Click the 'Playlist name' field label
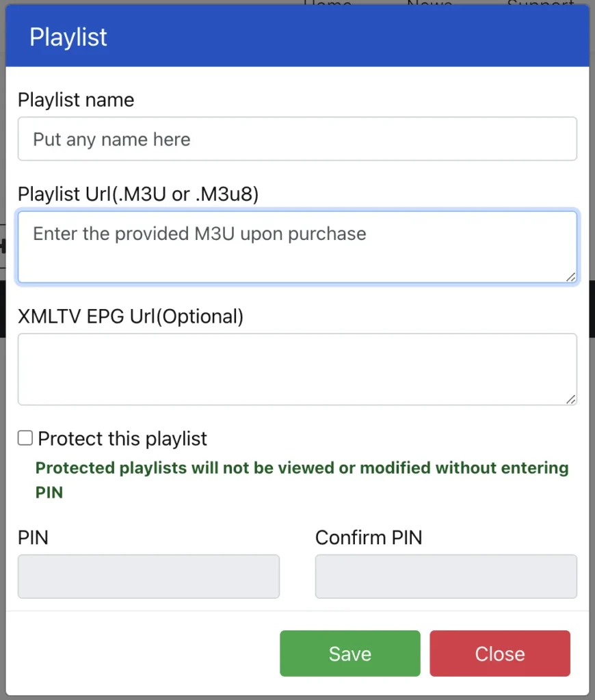 coord(76,100)
